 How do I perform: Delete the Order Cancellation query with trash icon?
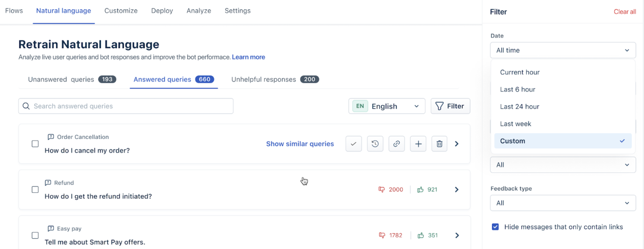439,144
